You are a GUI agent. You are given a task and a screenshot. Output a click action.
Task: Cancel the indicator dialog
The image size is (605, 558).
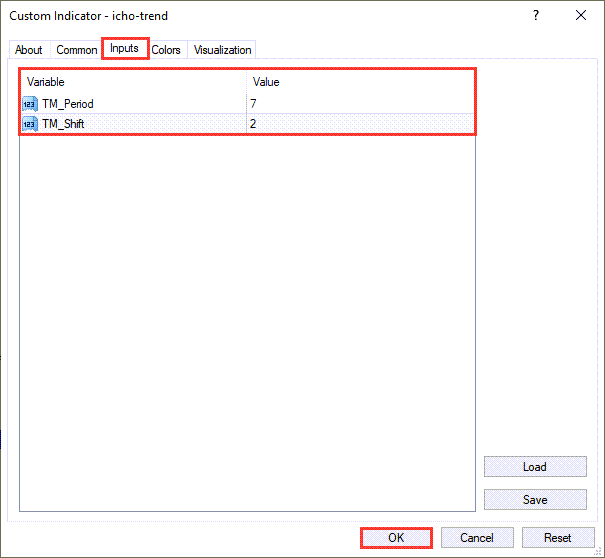[477, 538]
